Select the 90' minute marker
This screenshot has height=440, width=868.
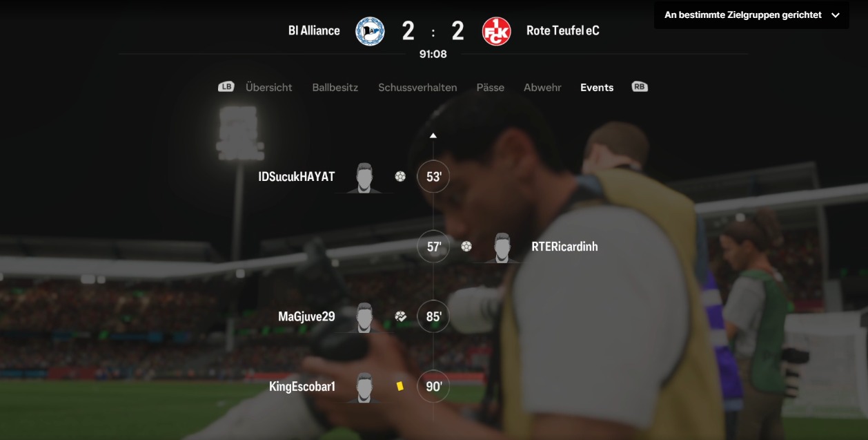(433, 387)
